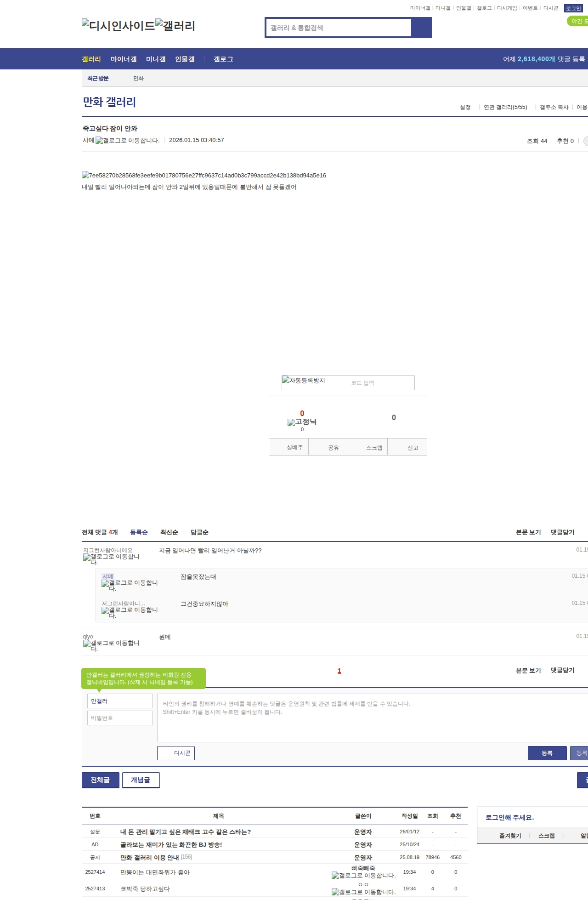Click the 만갤러 nickname field
Image resolution: width=588 pixels, height=900 pixels.
[120, 701]
